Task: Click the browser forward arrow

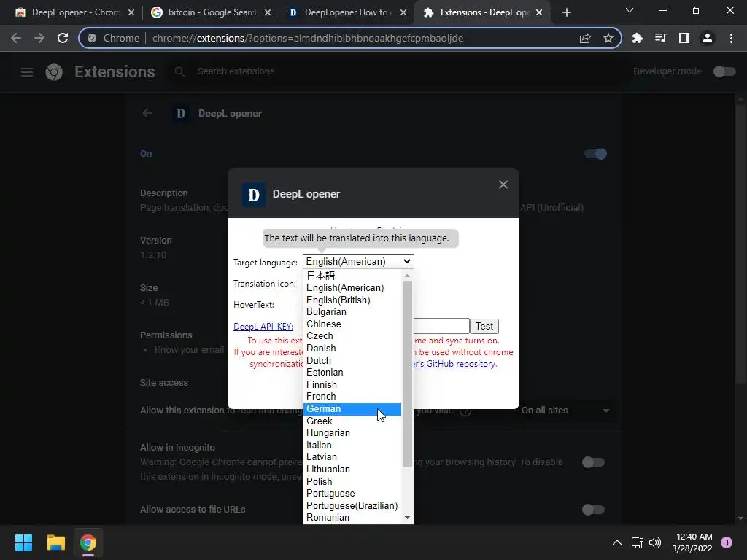Action: (x=39, y=38)
